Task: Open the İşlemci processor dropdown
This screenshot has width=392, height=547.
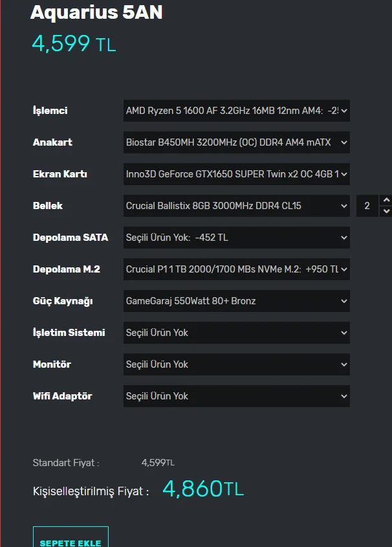Action: pos(236,111)
